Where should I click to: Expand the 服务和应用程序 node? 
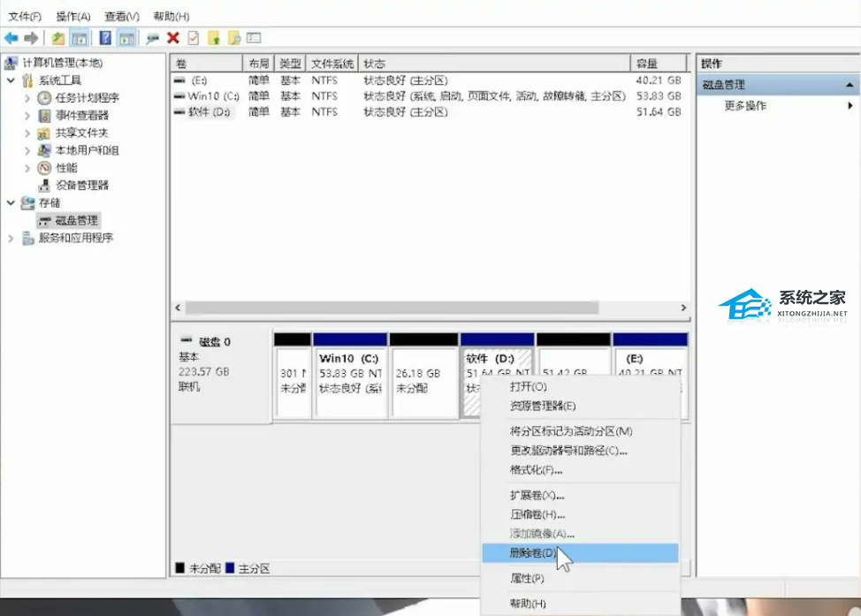coord(11,239)
